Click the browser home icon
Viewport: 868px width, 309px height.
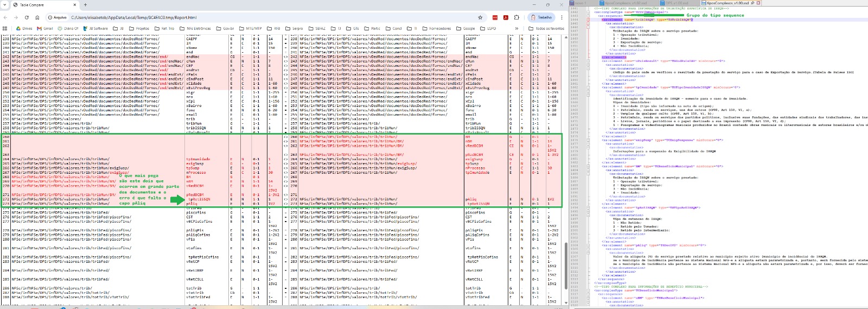pos(37,17)
